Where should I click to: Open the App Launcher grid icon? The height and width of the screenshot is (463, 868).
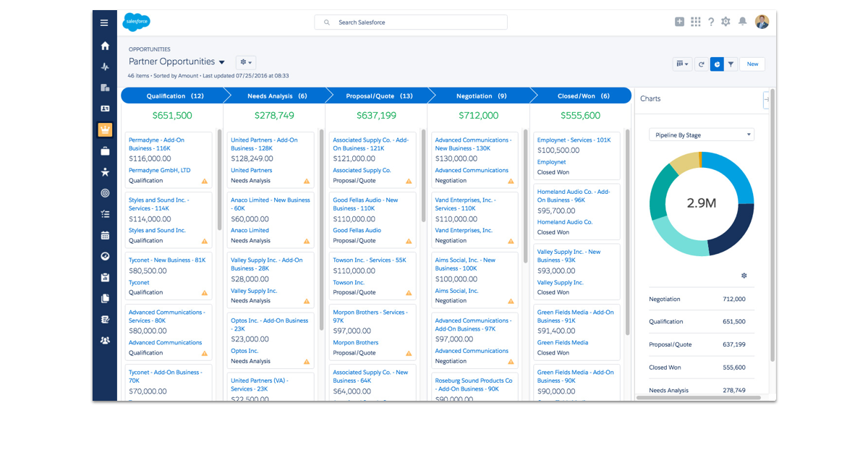(695, 22)
